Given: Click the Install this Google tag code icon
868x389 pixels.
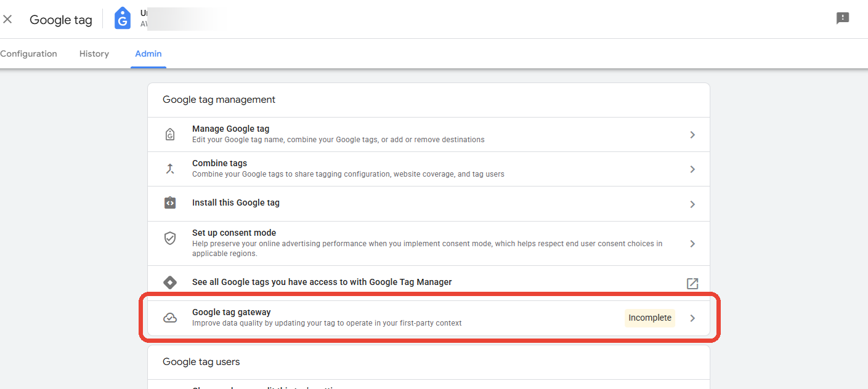Looking at the screenshot, I should (170, 203).
